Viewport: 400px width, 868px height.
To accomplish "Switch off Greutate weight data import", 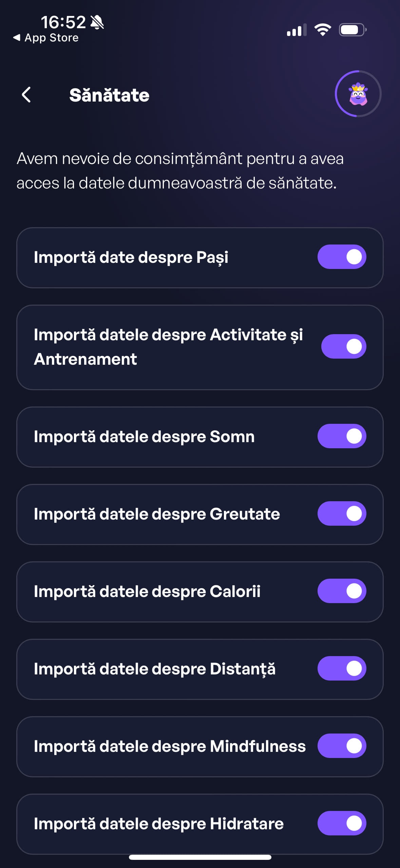I will tap(342, 513).
